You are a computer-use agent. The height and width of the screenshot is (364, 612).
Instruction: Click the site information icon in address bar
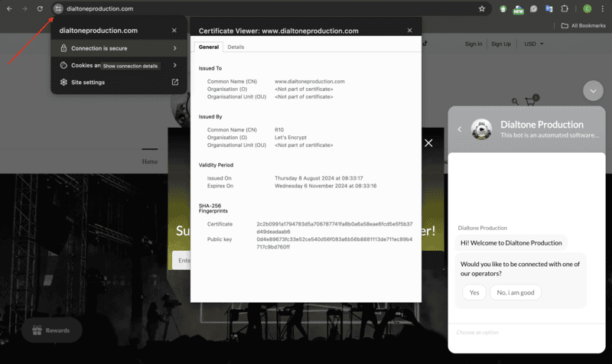point(57,8)
